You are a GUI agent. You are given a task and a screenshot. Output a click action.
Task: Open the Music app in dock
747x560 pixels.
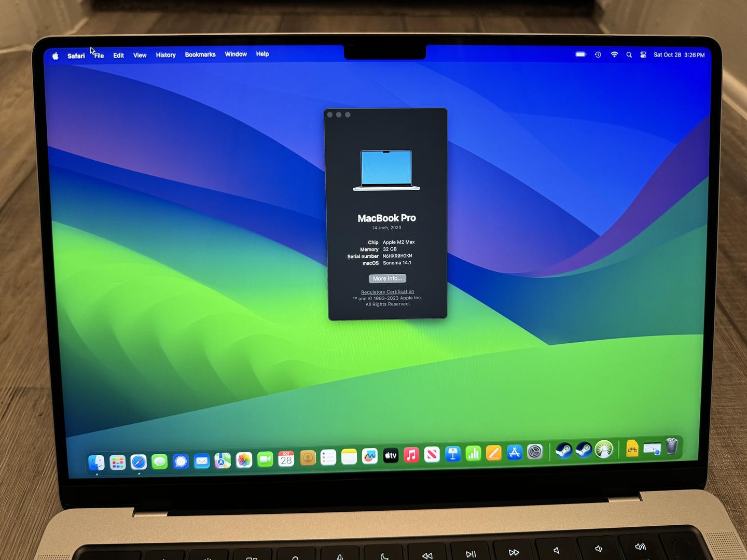411,455
